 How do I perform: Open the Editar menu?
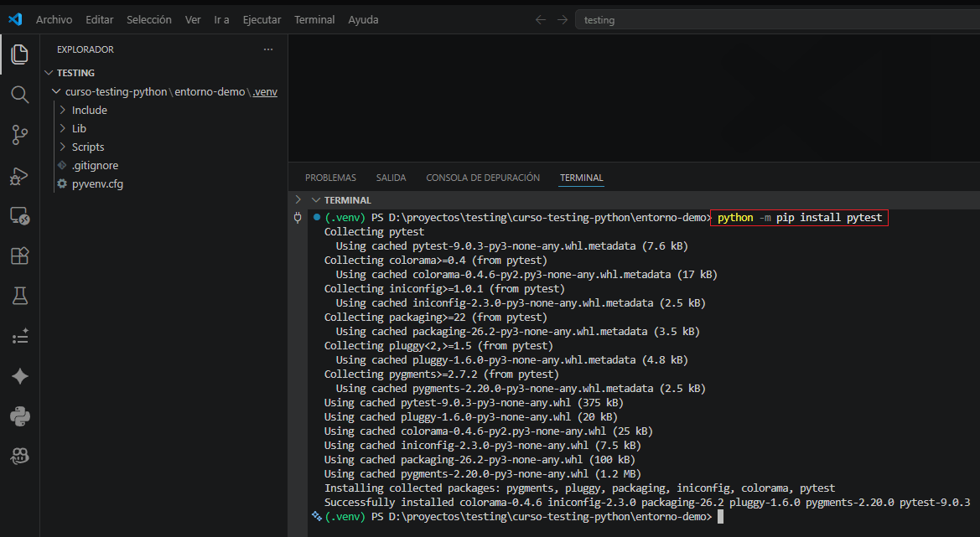pos(100,20)
